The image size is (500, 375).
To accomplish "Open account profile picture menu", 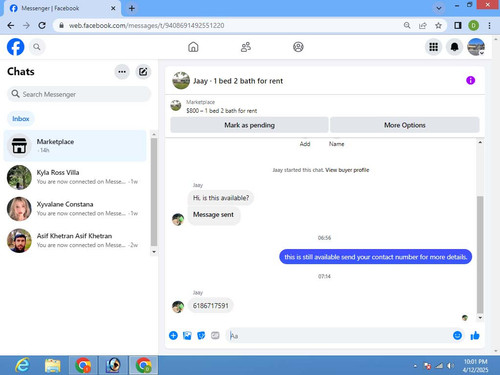I will click(x=476, y=47).
